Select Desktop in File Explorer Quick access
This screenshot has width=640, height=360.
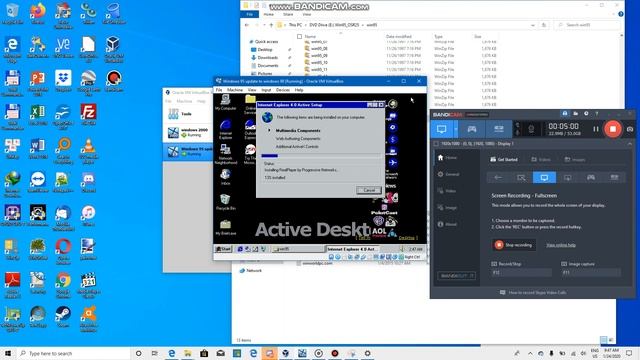(x=264, y=49)
